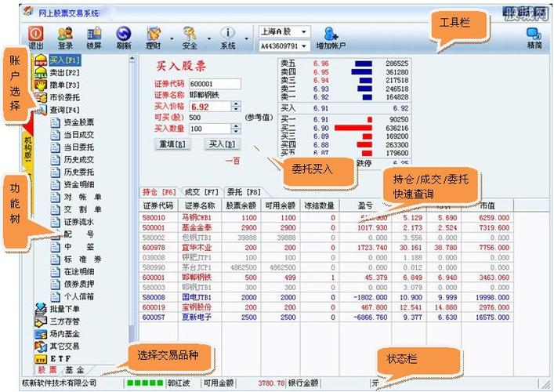Switch to the 持仓 [F6] tab
Viewport: 554px width, 392px height.
160,192
